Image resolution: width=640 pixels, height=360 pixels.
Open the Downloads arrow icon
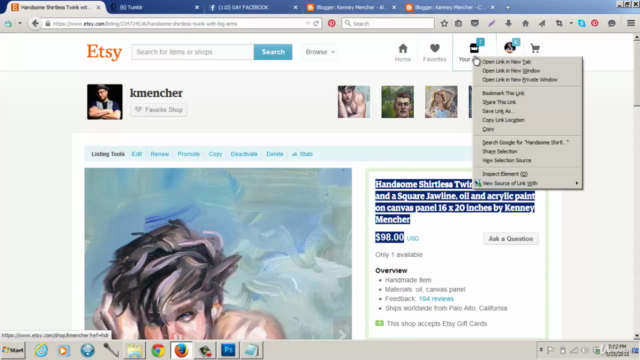pos(508,24)
